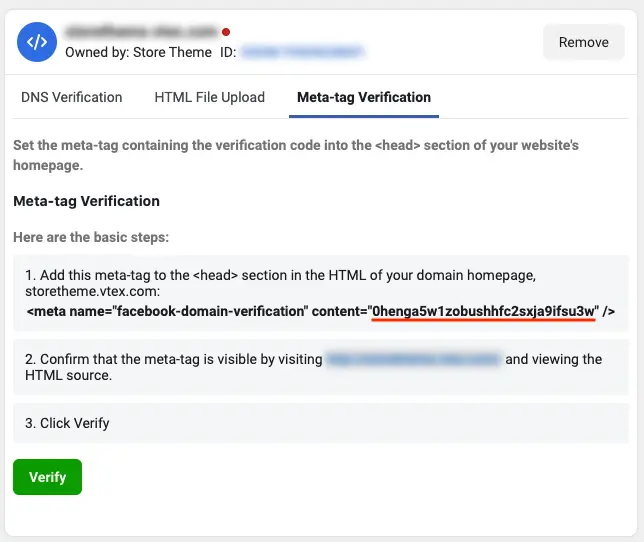Switch to the DNS Verification tab
644x542 pixels.
click(x=72, y=97)
